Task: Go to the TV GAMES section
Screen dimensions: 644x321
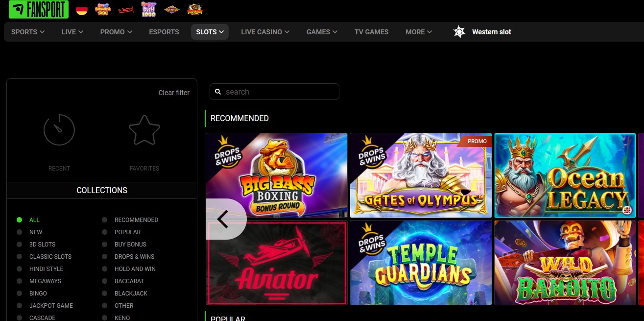Action: pyautogui.click(x=372, y=32)
